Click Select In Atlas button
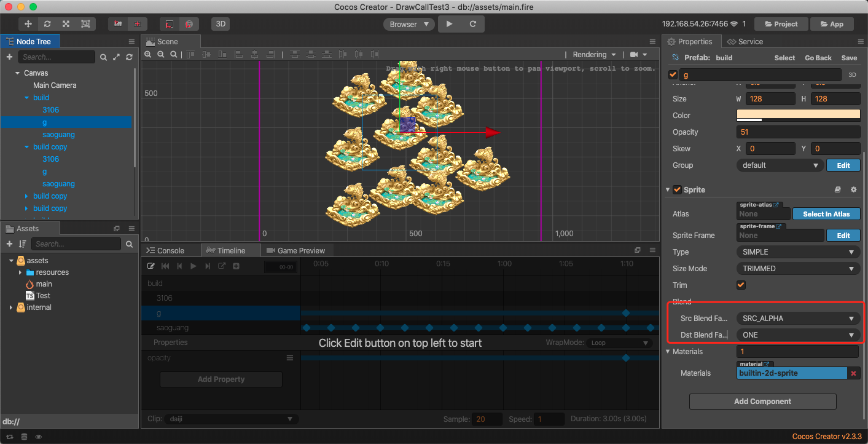Viewport: 868px width, 444px height. (826, 214)
